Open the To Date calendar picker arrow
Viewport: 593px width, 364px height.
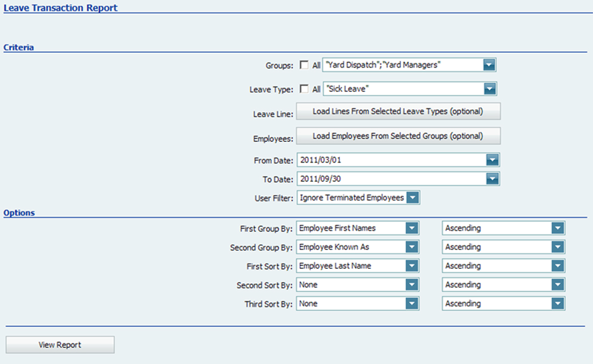pos(492,179)
